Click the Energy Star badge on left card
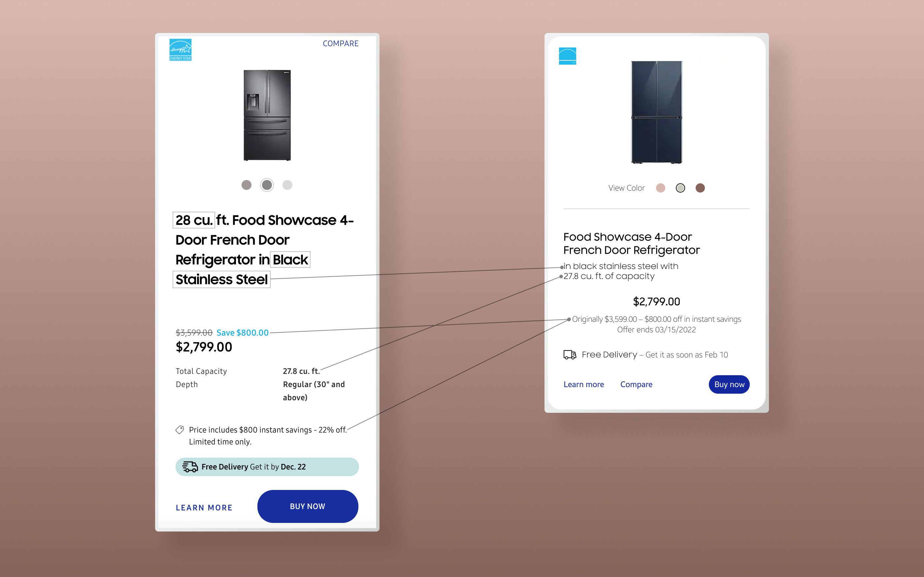 click(x=180, y=49)
